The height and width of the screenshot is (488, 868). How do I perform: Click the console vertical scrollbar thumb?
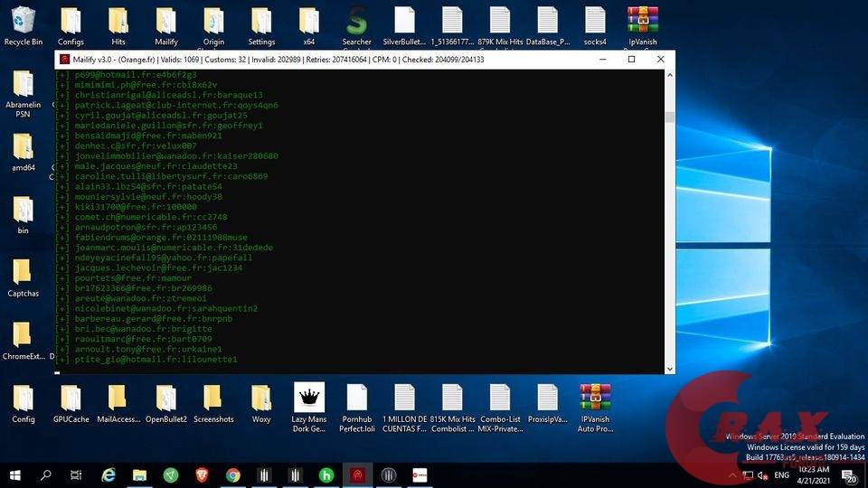click(670, 117)
